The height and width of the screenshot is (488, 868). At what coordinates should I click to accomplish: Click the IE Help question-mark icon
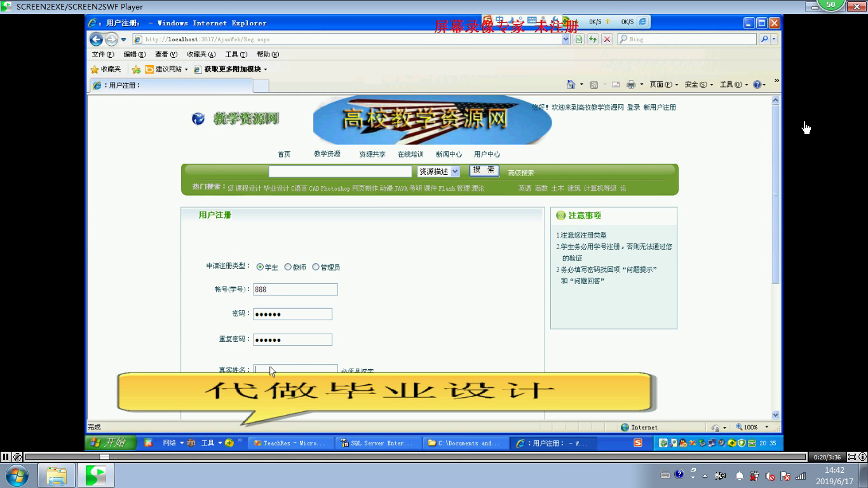[757, 85]
